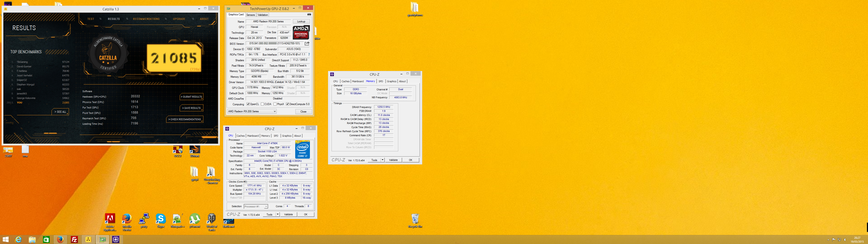Click the GPU-Z screenshot camera icon

coord(309,14)
